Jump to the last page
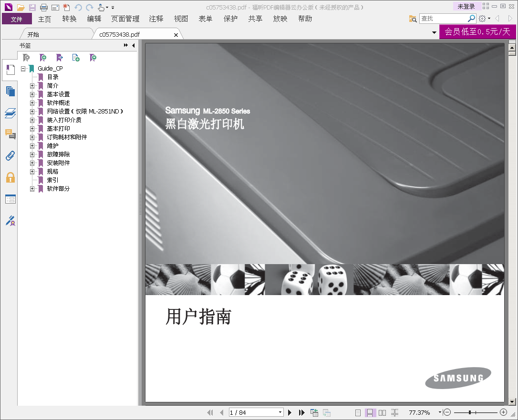 [301, 412]
